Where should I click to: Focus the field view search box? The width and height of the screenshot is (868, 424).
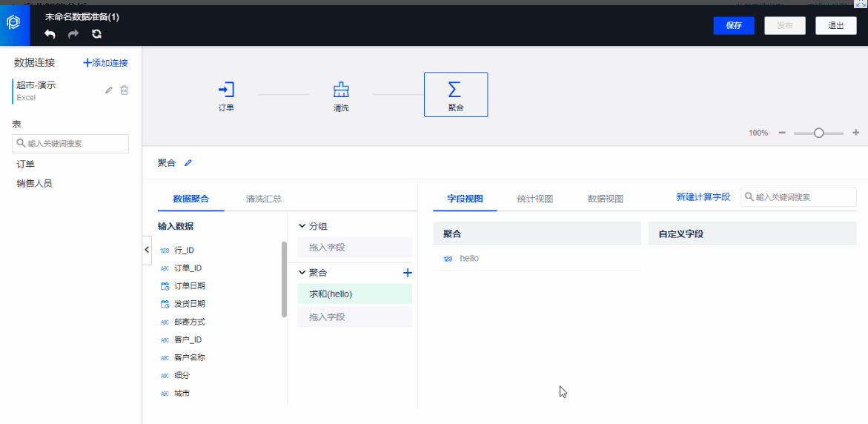click(798, 197)
